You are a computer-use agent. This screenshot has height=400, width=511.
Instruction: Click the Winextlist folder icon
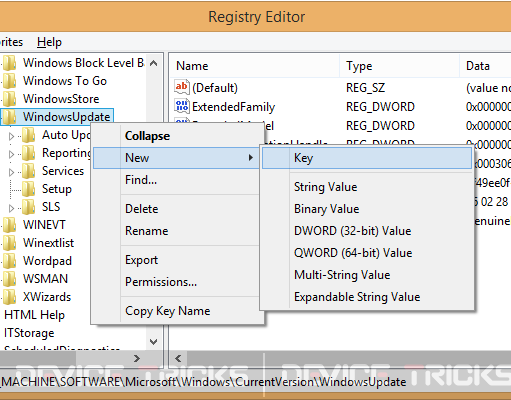click(x=9, y=243)
